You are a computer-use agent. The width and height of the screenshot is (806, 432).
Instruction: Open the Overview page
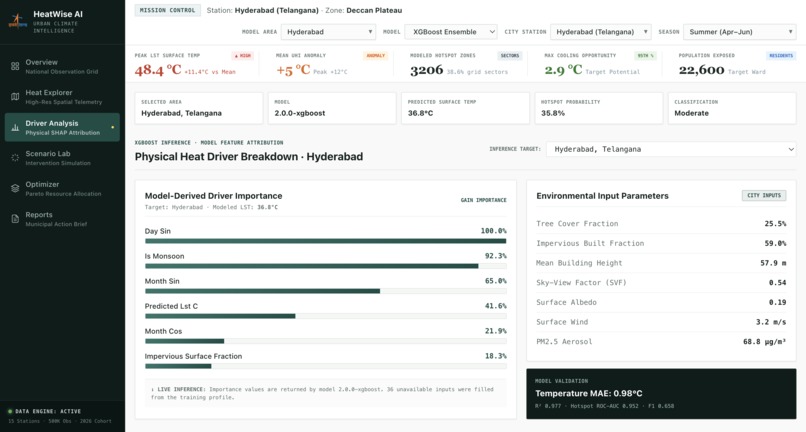click(62, 66)
